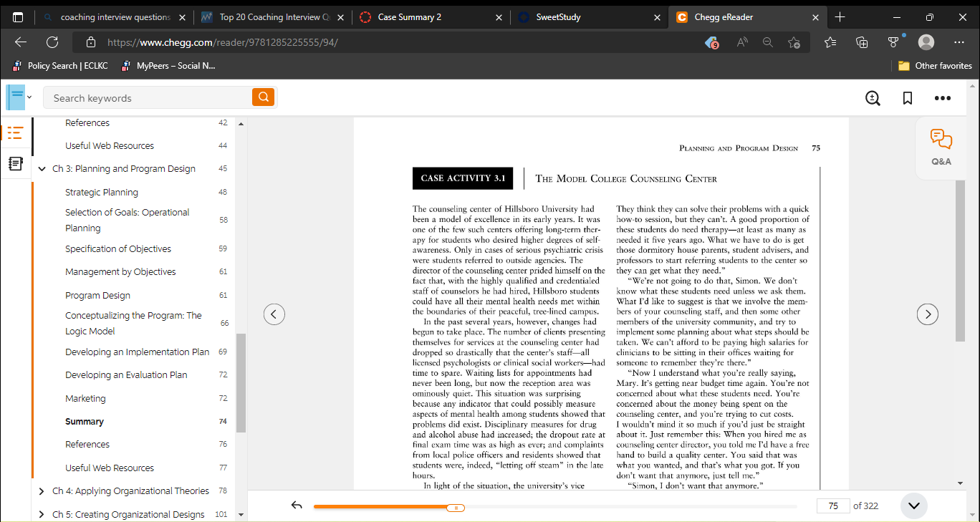The height and width of the screenshot is (522, 980).
Task: Select the Summary section on page 74
Action: tap(85, 421)
